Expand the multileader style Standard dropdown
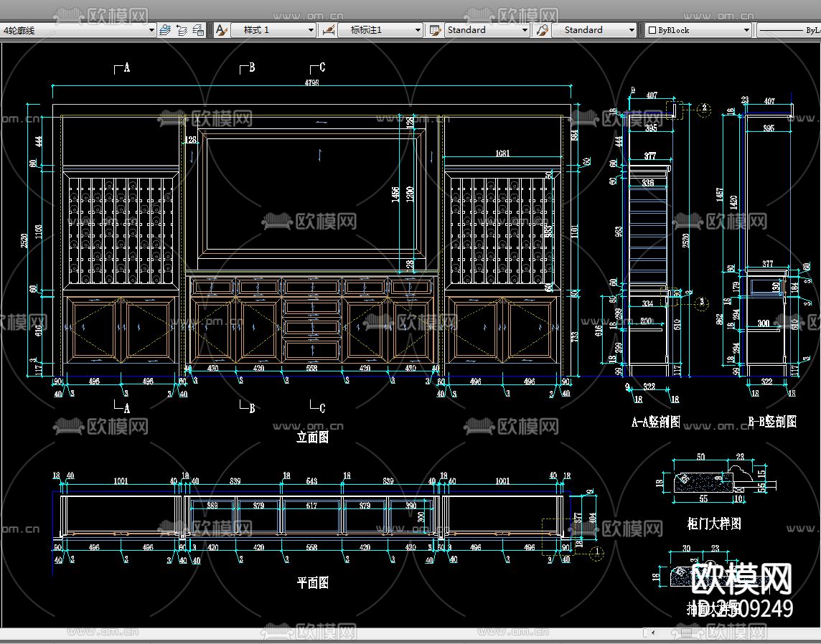The width and height of the screenshot is (821, 644). 632,30
